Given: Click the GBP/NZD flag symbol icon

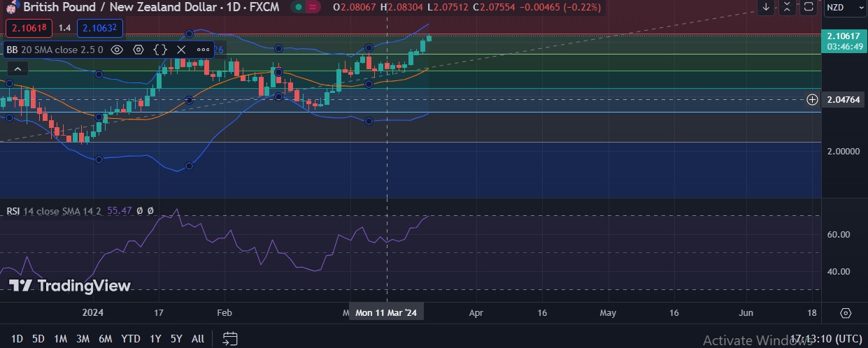Looking at the screenshot, I should pos(11,7).
